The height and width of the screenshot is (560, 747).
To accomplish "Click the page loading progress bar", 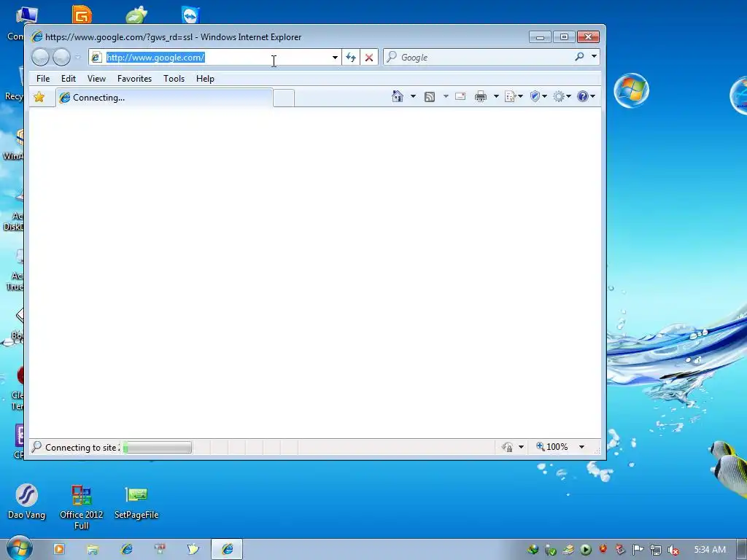I will coord(158,448).
